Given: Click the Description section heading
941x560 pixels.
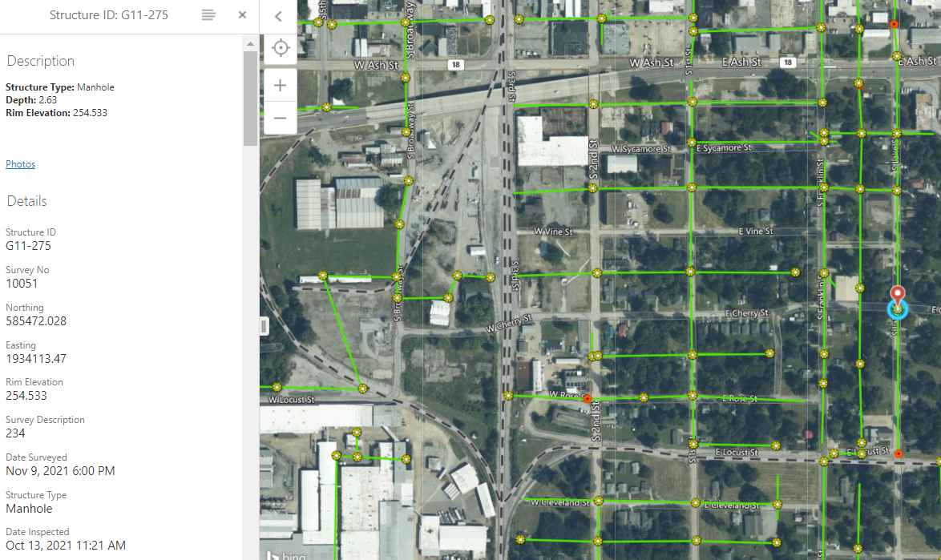Looking at the screenshot, I should point(41,61).
